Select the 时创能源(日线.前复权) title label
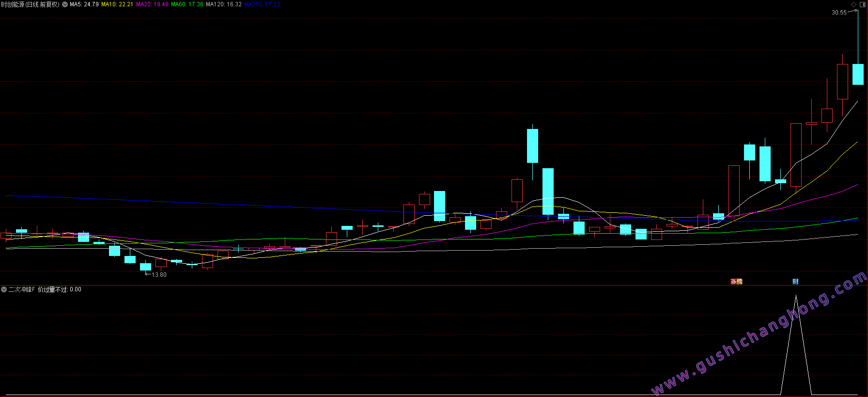Screen dimensions: 868x397 (30, 4)
